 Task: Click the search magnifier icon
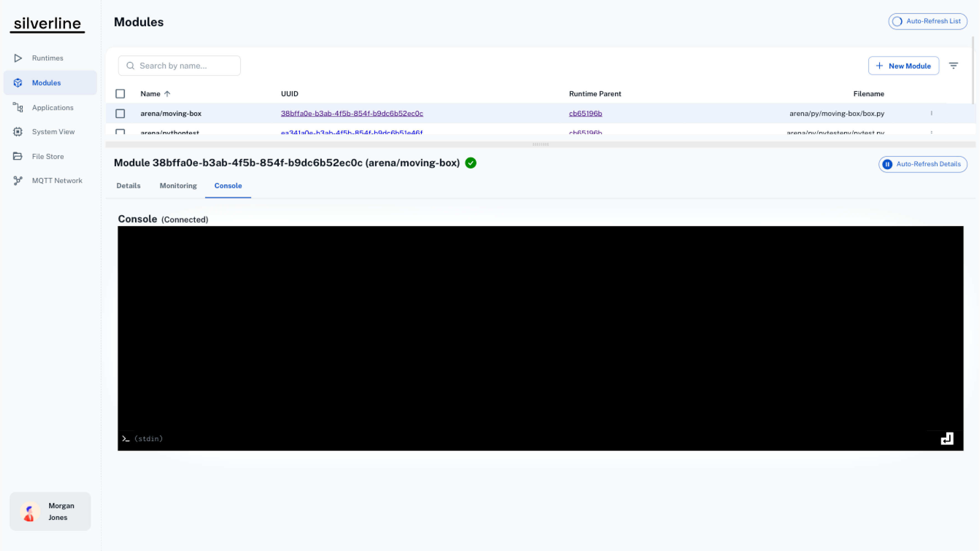point(130,66)
